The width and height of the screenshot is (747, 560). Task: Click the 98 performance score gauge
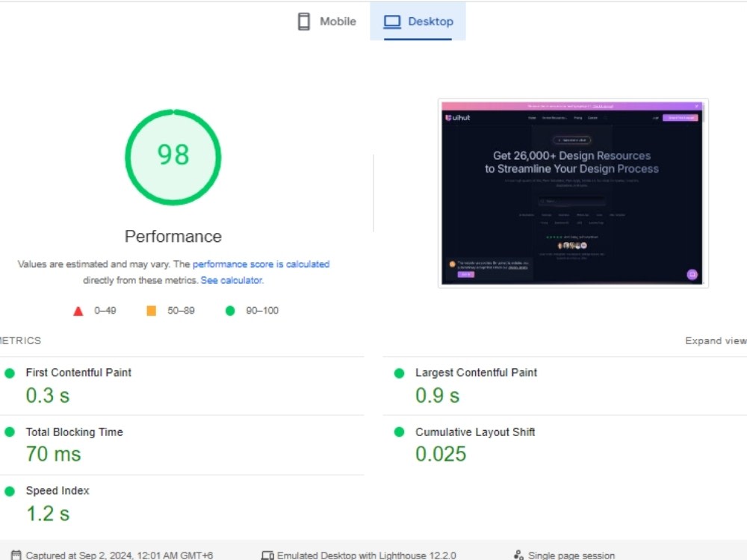173,157
